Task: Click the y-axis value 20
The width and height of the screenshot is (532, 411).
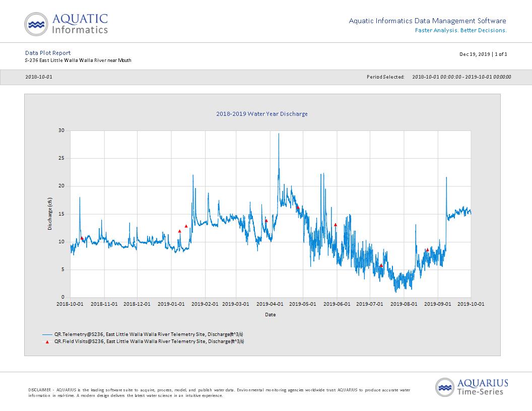Action: pyautogui.click(x=61, y=186)
